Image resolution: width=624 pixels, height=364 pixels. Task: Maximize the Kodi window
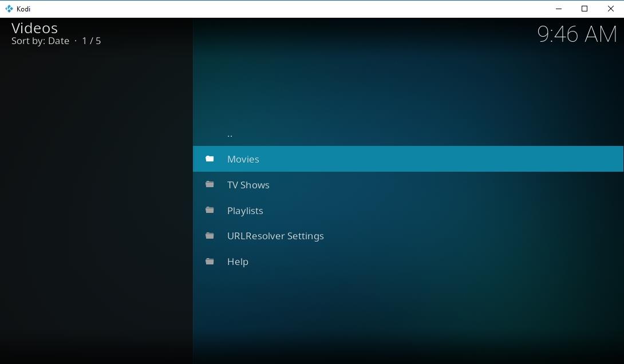584,9
